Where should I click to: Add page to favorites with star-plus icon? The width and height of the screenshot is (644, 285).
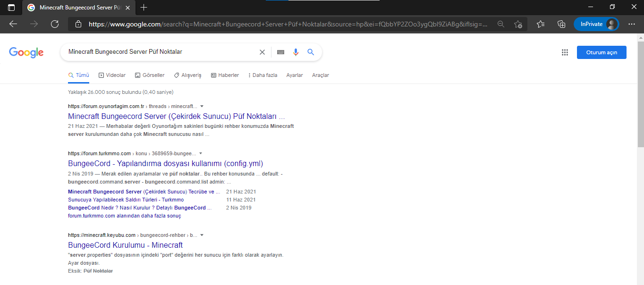518,24
